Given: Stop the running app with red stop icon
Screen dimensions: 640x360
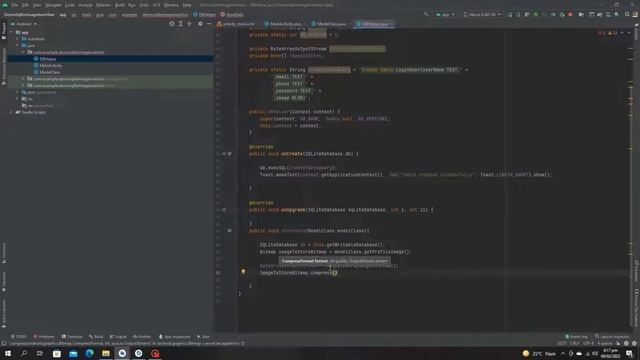Looking at the screenshot, I should [570, 14].
